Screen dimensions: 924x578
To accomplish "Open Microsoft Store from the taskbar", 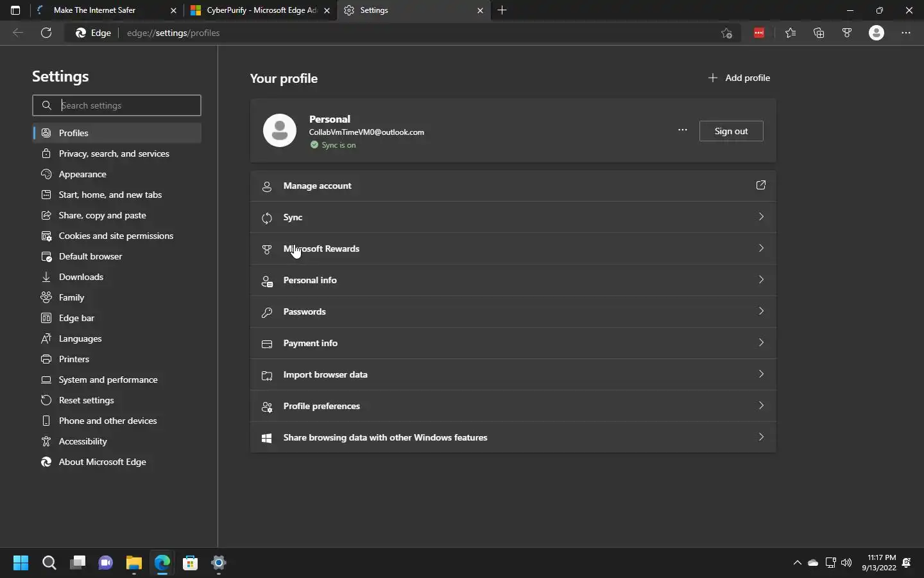I will click(190, 563).
